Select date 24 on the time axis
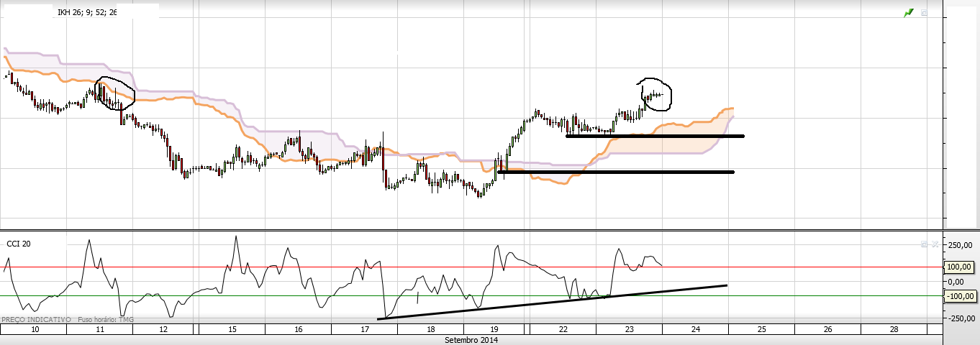 point(695,329)
